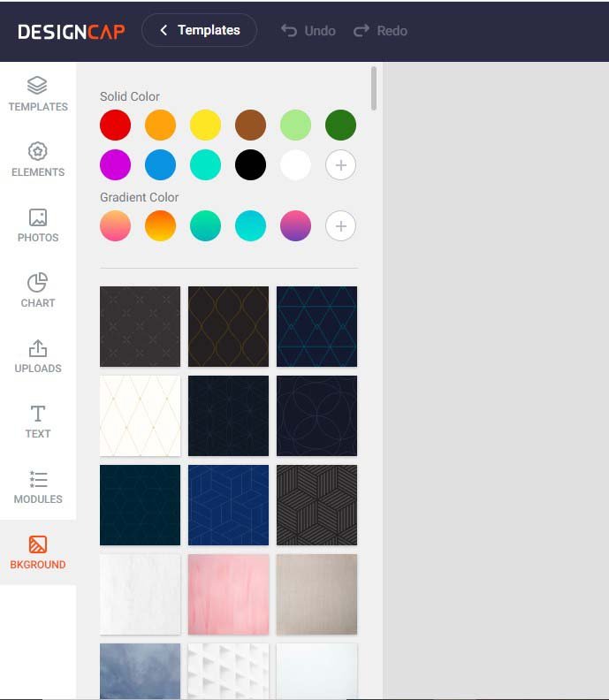
Task: Click the background panel scrollbar
Action: point(374,88)
